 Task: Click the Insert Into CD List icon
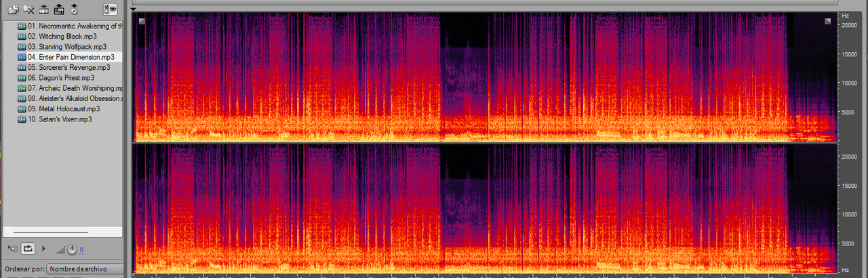pos(59,9)
